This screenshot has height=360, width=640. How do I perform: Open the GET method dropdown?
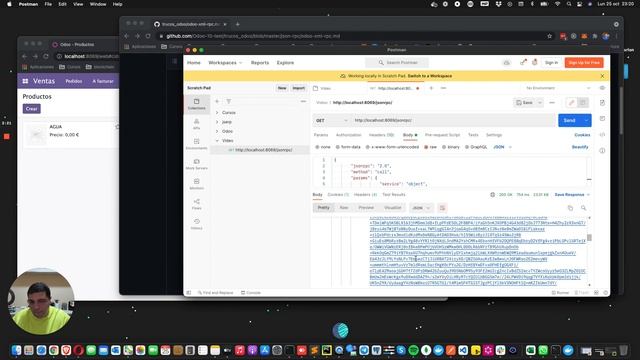pos(331,120)
